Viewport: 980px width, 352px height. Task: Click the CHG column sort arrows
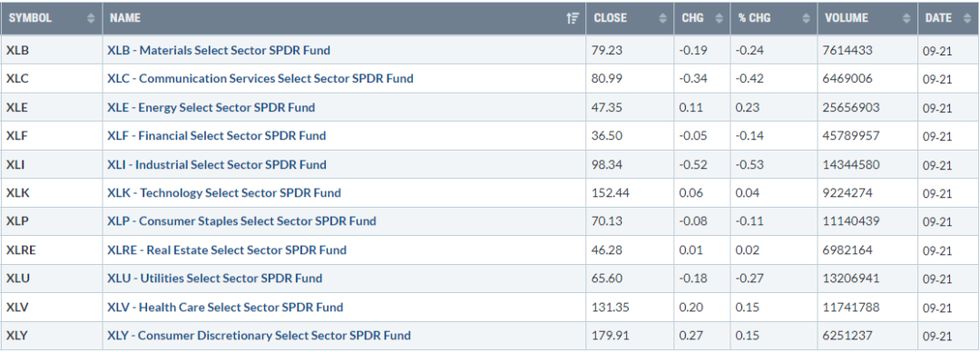point(719,19)
